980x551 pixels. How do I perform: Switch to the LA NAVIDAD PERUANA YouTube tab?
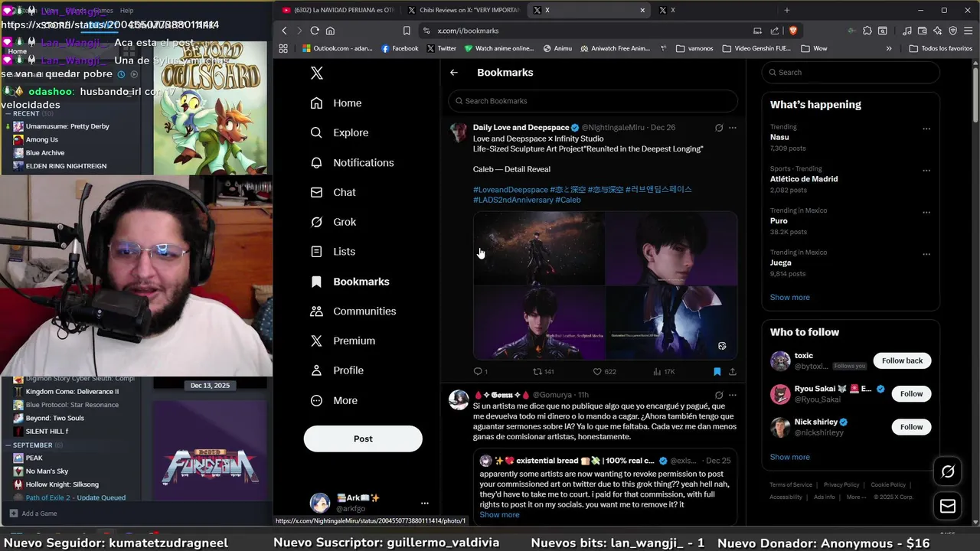click(337, 10)
